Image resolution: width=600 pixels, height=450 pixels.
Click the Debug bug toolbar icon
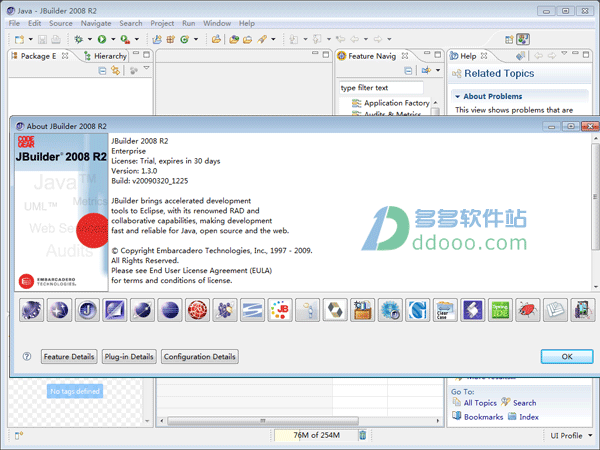click(x=78, y=39)
